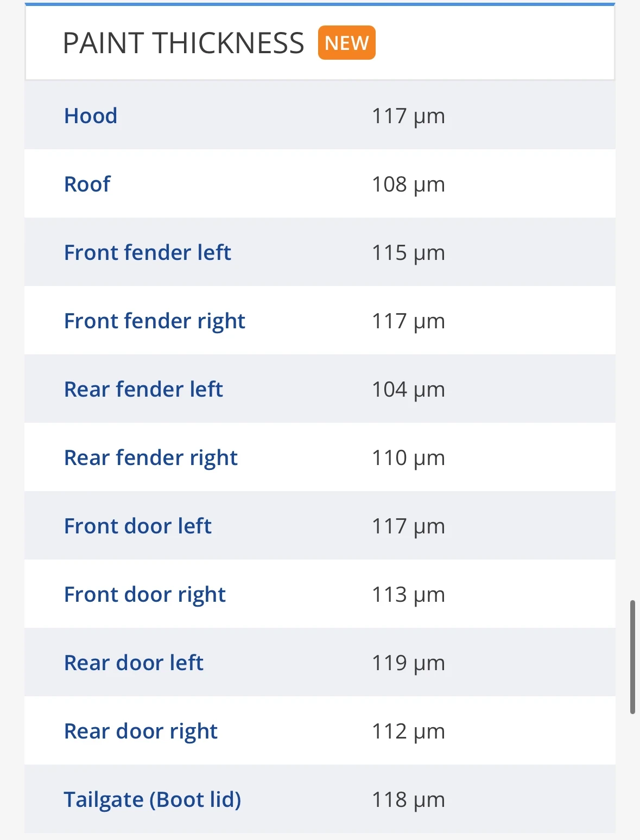Click the Tailgate (Boot lid) link
Screen dimensions: 640x840
click(x=153, y=800)
